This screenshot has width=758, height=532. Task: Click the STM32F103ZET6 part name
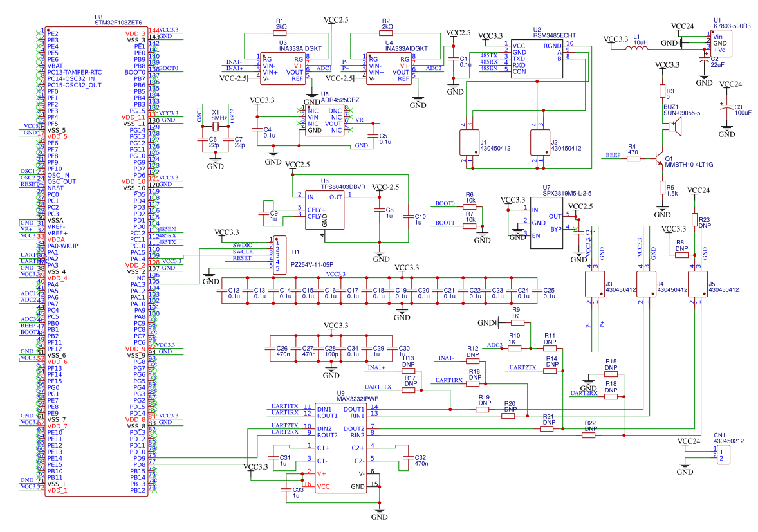118,23
